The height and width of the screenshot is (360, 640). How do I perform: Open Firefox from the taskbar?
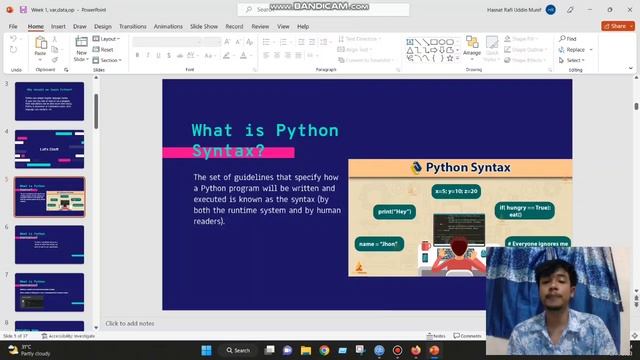click(416, 350)
